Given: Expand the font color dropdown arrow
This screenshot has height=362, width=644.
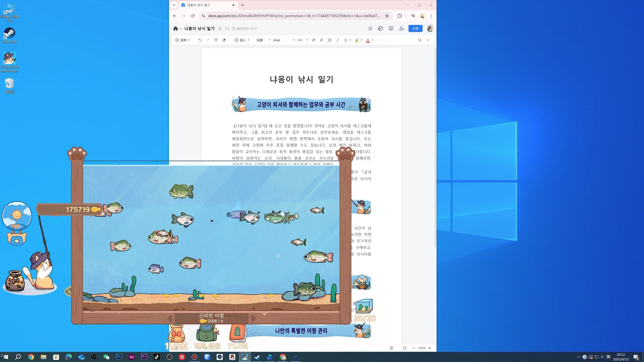Looking at the screenshot, I should tap(373, 40).
